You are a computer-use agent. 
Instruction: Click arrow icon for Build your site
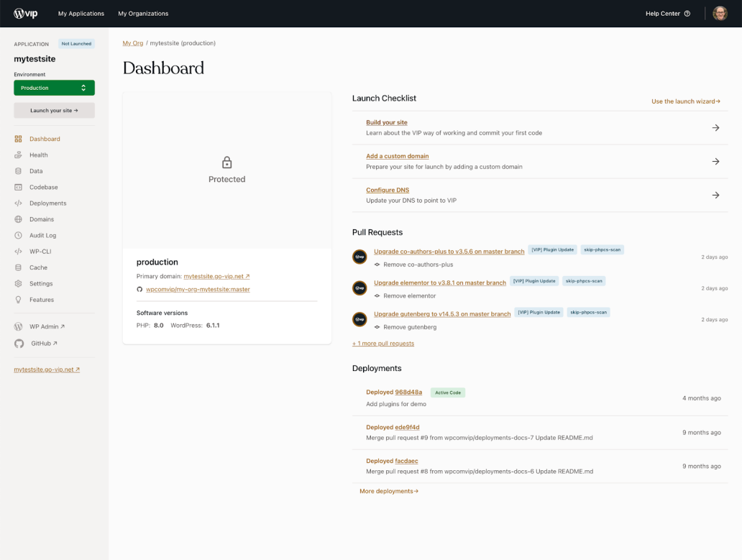tap(715, 128)
